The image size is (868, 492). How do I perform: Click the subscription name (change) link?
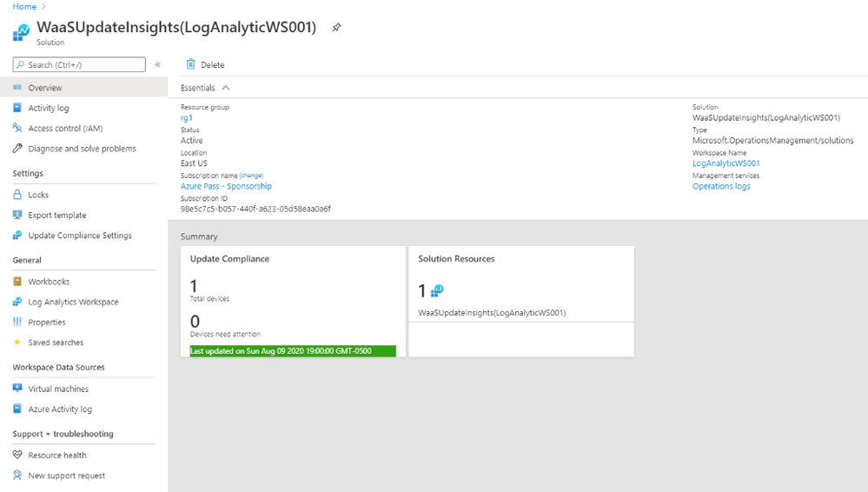tap(251, 176)
